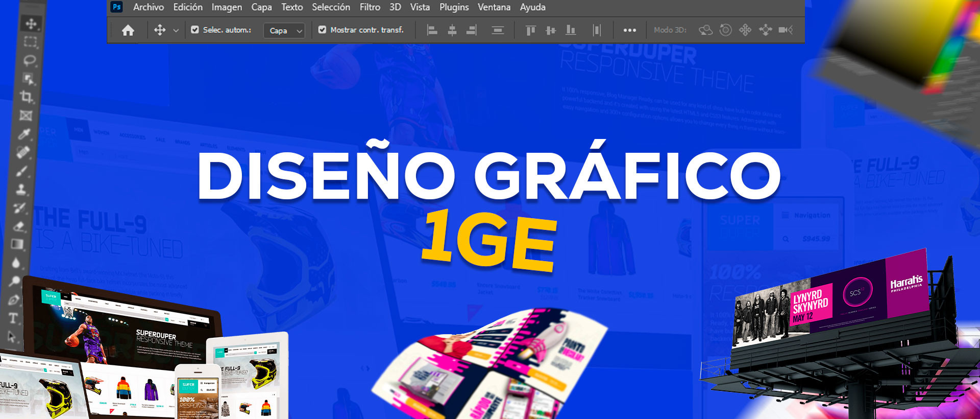
Task: Align top edges button
Action: point(531,30)
